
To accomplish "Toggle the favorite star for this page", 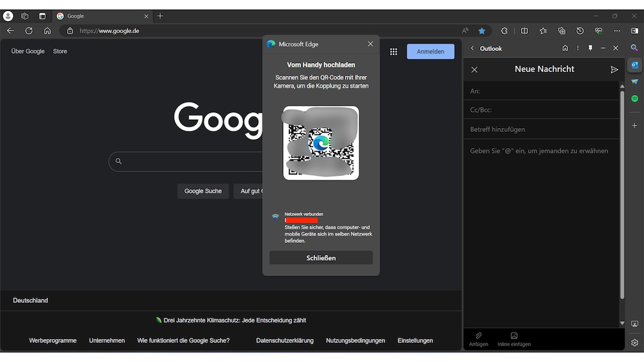I will [482, 31].
